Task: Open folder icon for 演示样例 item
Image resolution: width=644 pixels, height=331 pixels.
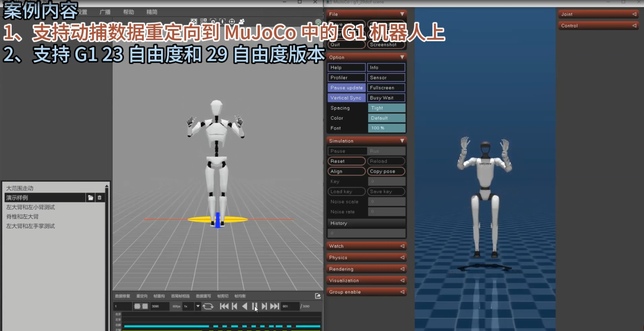Action: pyautogui.click(x=91, y=198)
